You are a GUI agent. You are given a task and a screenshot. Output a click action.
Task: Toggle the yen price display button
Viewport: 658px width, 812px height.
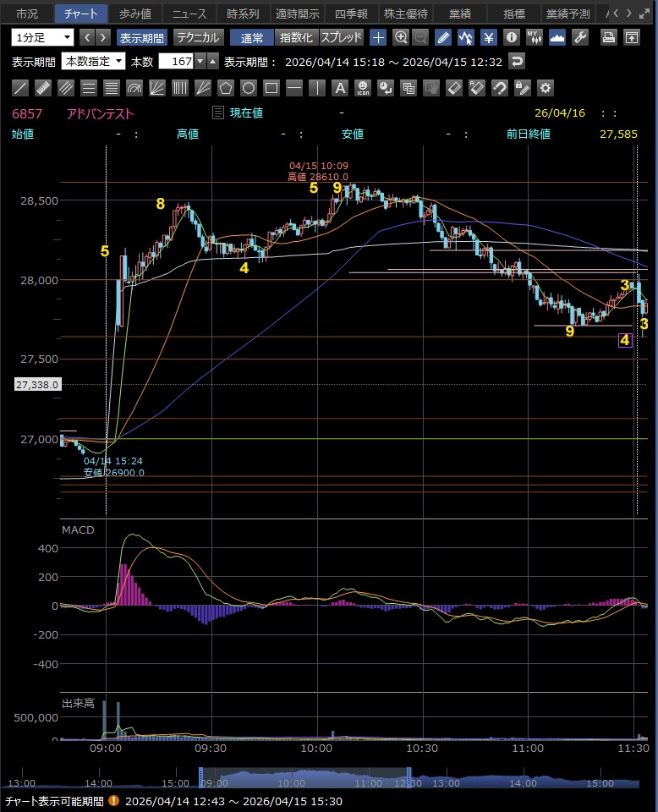click(489, 37)
